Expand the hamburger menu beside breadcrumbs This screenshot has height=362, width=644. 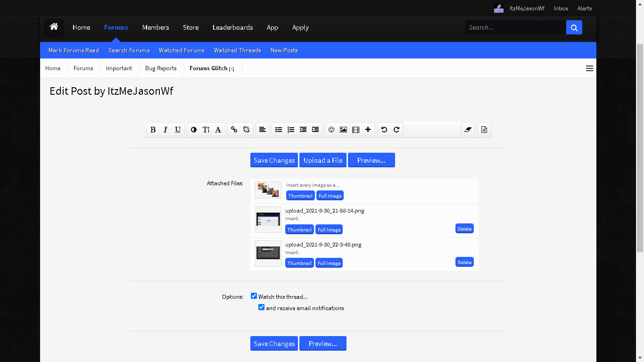(x=589, y=68)
